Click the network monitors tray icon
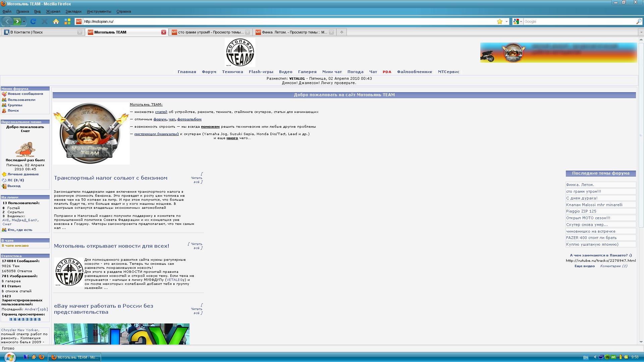Image resolution: width=644 pixels, height=362 pixels. point(601,357)
